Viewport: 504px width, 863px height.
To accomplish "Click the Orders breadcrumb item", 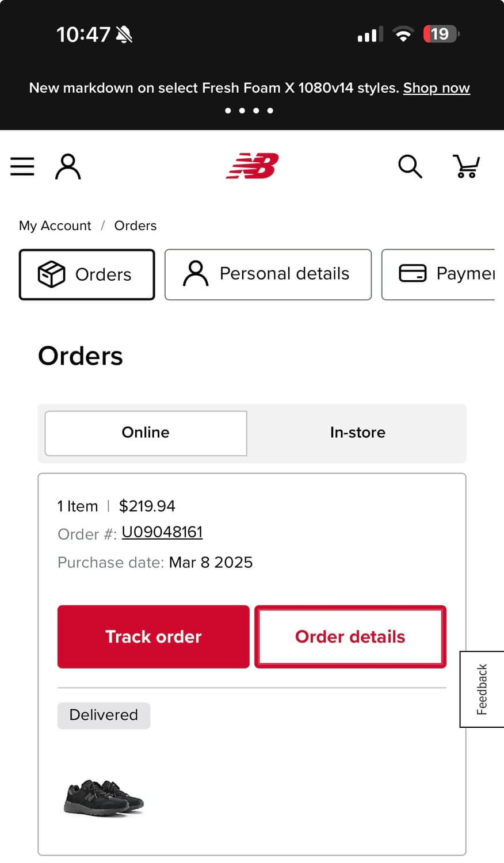I will pyautogui.click(x=135, y=226).
